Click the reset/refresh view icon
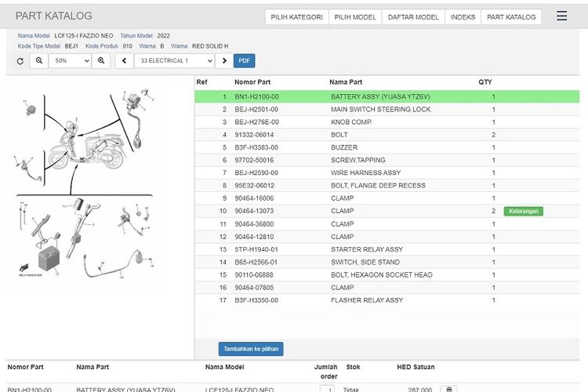Screen dimensions: 588x392 click(20, 61)
